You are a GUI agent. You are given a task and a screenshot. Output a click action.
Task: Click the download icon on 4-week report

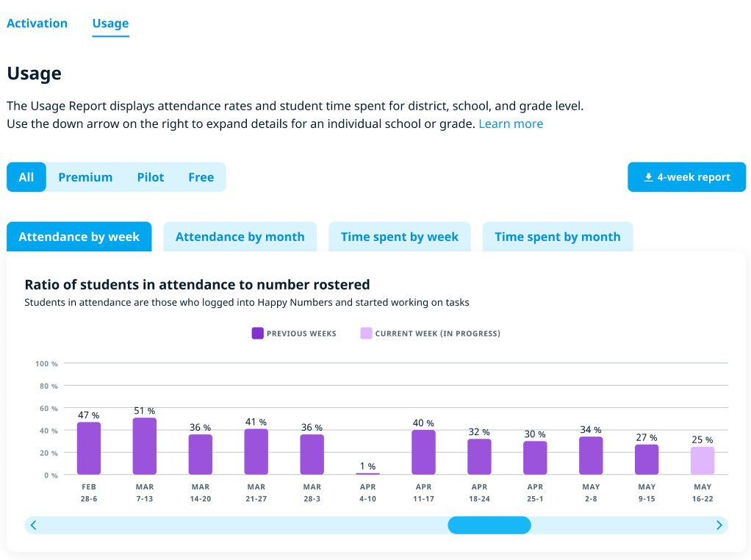click(x=648, y=177)
